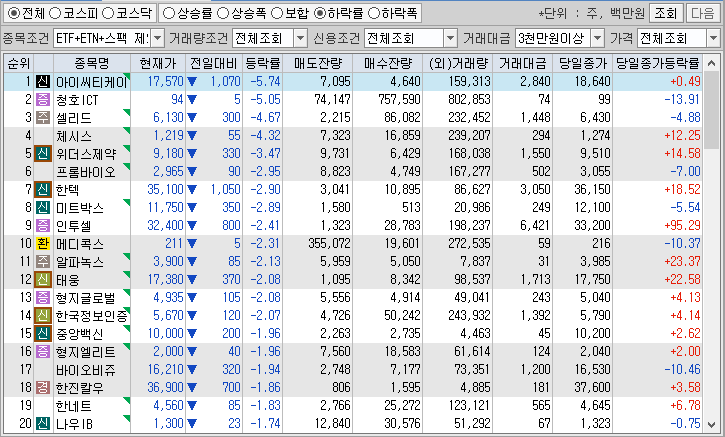Image resolution: width=725 pixels, height=437 pixels.
Task: Click the 신 badge for 위더스제약
Action: point(43,154)
